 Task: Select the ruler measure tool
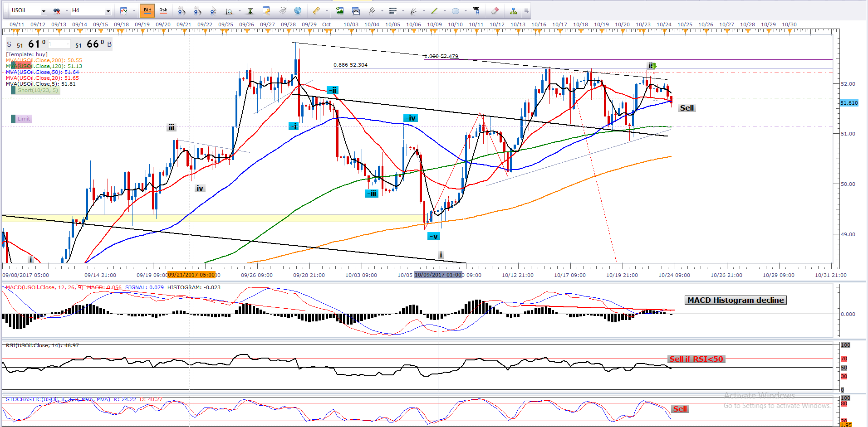click(316, 10)
